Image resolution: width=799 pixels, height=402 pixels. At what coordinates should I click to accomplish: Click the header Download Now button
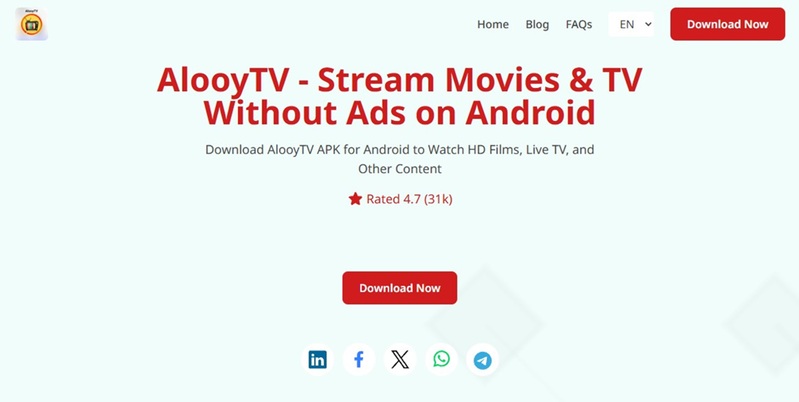[x=728, y=24]
